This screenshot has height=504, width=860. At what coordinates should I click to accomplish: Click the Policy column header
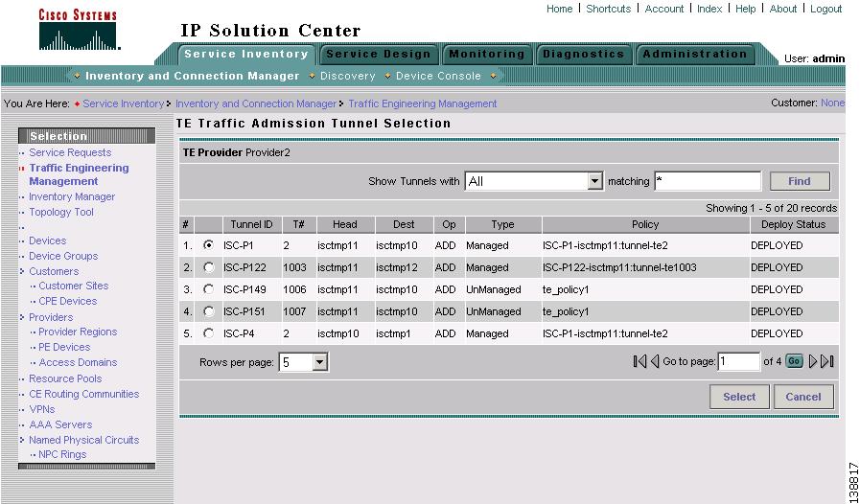coord(645,224)
